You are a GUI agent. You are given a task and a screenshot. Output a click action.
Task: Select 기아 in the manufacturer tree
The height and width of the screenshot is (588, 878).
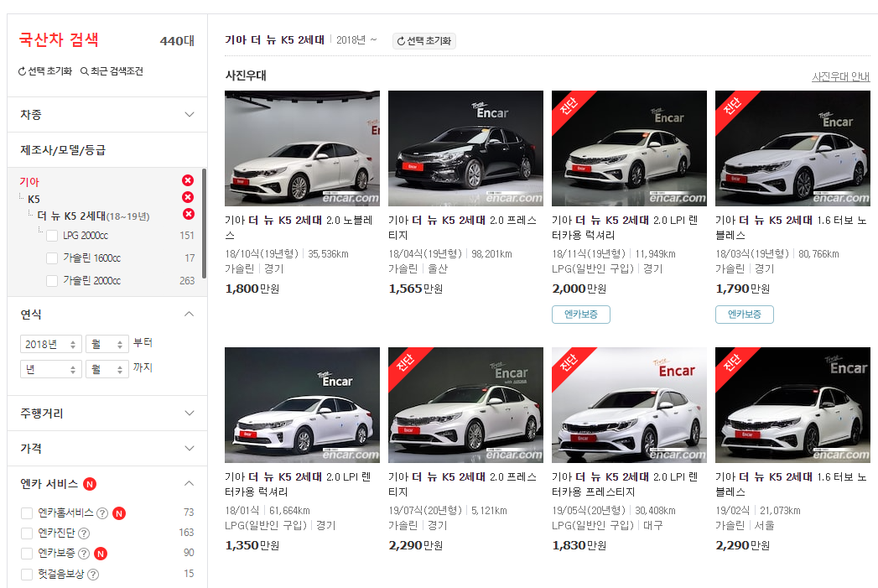pyautogui.click(x=29, y=182)
